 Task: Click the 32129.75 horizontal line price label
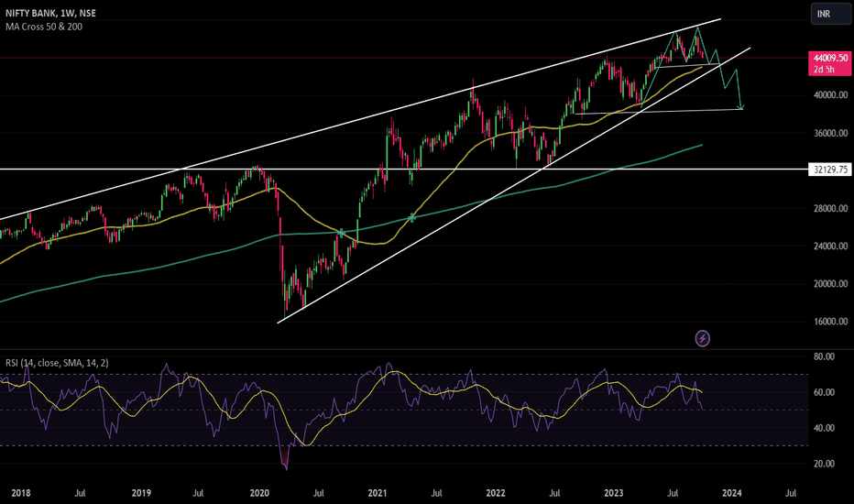click(830, 170)
